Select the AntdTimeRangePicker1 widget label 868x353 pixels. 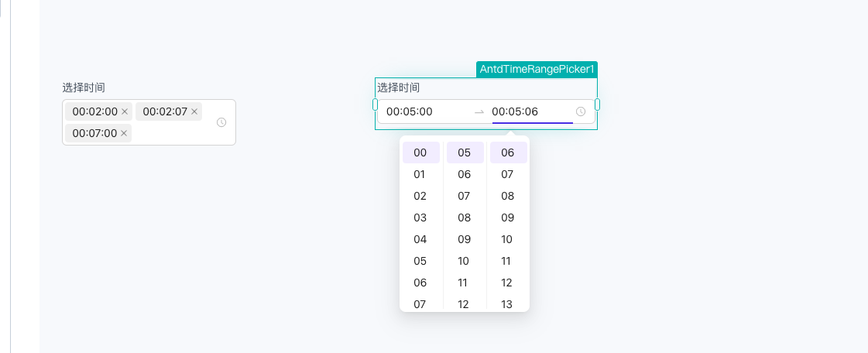[x=537, y=69]
